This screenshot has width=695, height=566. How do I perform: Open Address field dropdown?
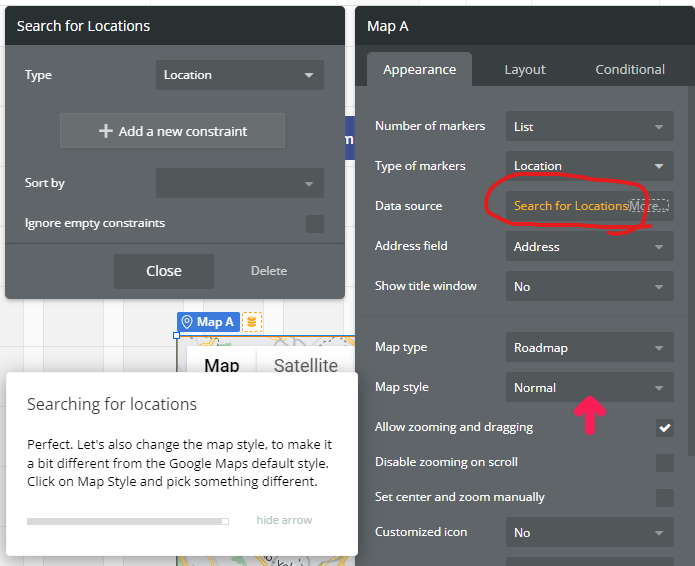pos(590,246)
